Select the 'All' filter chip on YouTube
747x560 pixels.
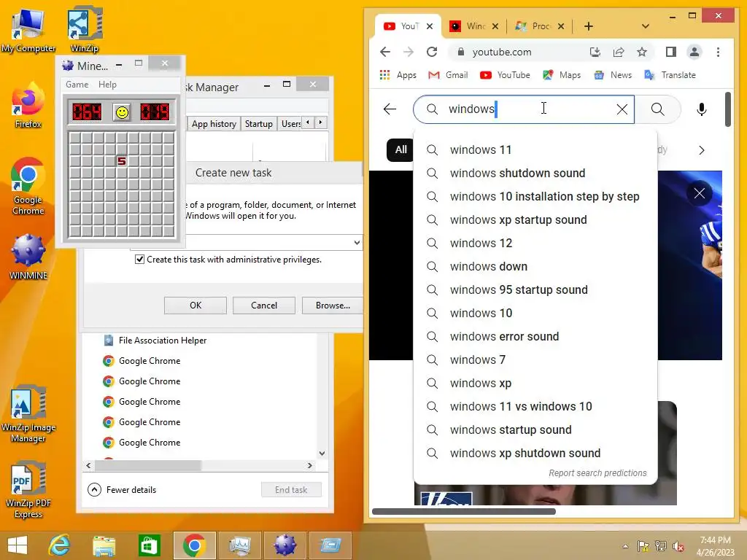pyautogui.click(x=400, y=150)
